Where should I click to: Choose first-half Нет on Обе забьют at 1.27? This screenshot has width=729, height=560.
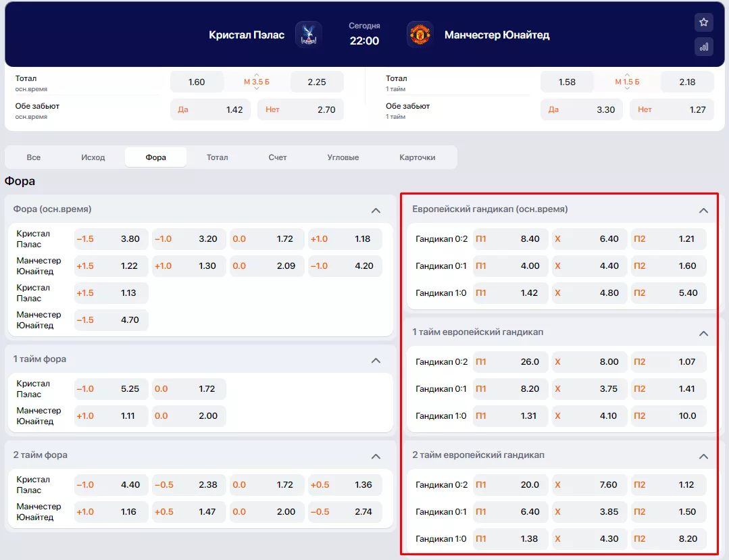[x=672, y=109]
